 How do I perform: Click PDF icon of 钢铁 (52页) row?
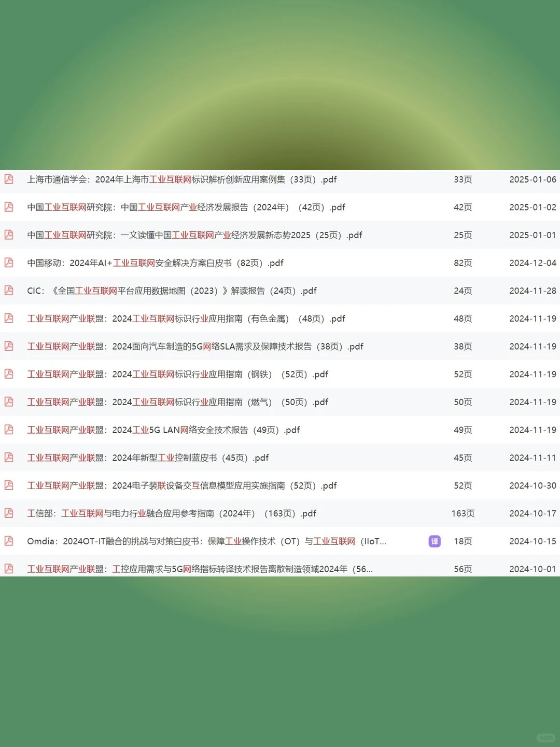(9, 374)
